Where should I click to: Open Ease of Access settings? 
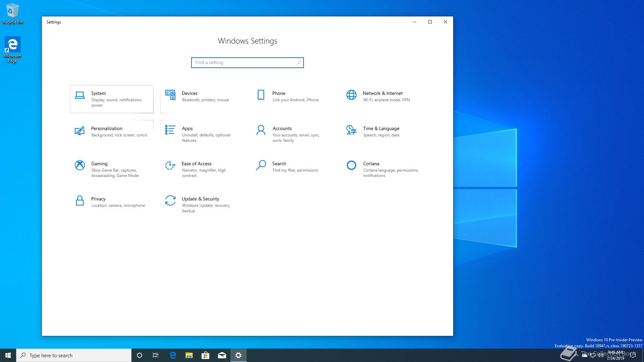coord(202,169)
